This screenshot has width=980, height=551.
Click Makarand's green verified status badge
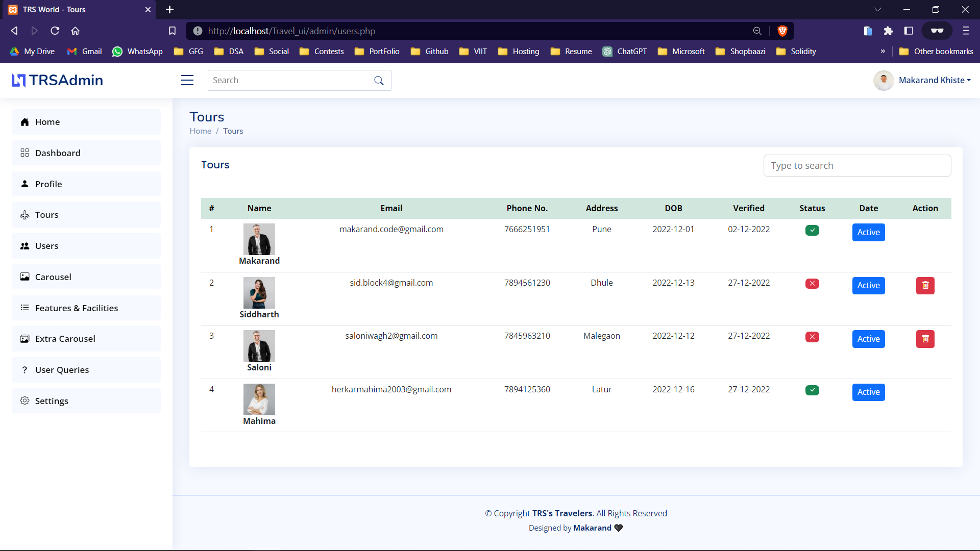812,230
